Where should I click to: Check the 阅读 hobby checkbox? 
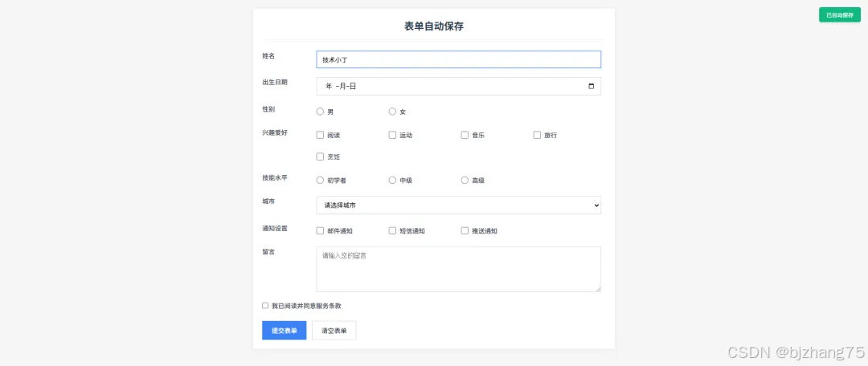coord(320,135)
